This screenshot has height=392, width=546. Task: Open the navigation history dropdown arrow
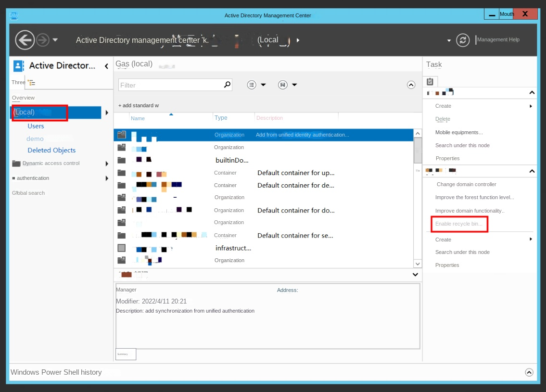pyautogui.click(x=55, y=40)
